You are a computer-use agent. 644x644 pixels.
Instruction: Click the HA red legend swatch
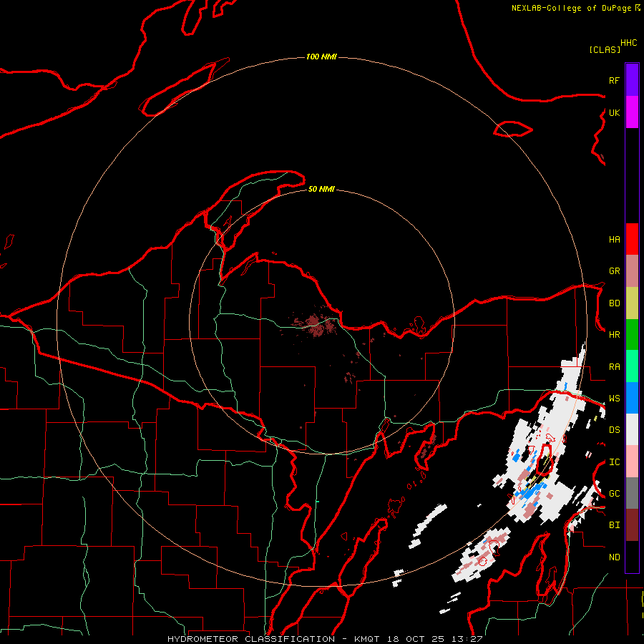pyautogui.click(x=632, y=239)
